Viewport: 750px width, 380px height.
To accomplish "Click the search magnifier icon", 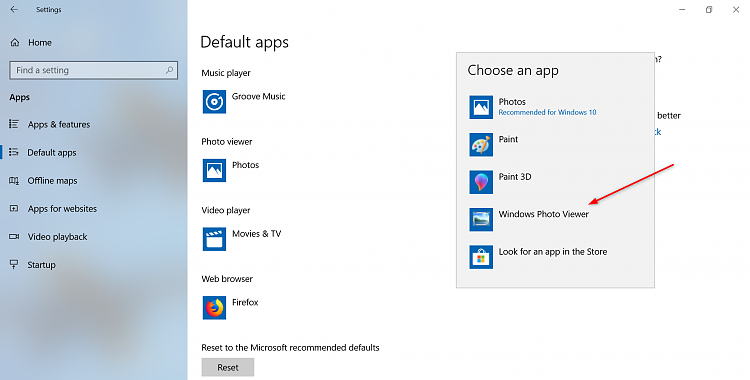I will [x=169, y=70].
